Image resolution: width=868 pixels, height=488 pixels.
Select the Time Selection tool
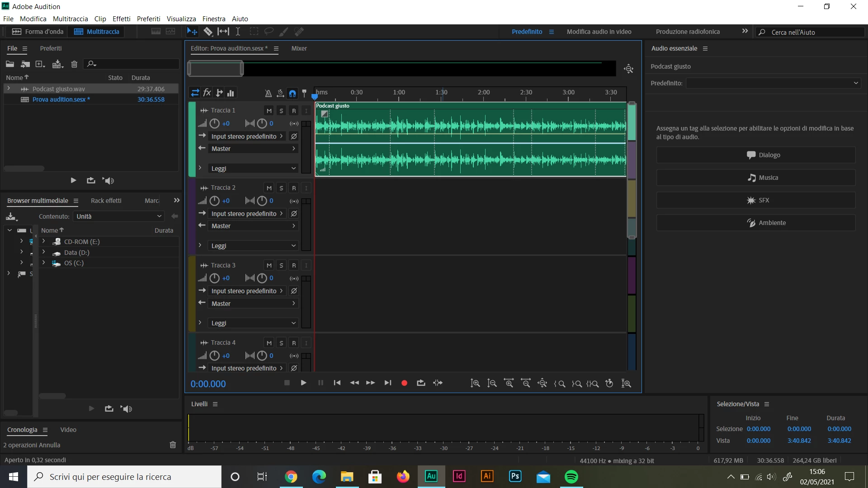[238, 32]
